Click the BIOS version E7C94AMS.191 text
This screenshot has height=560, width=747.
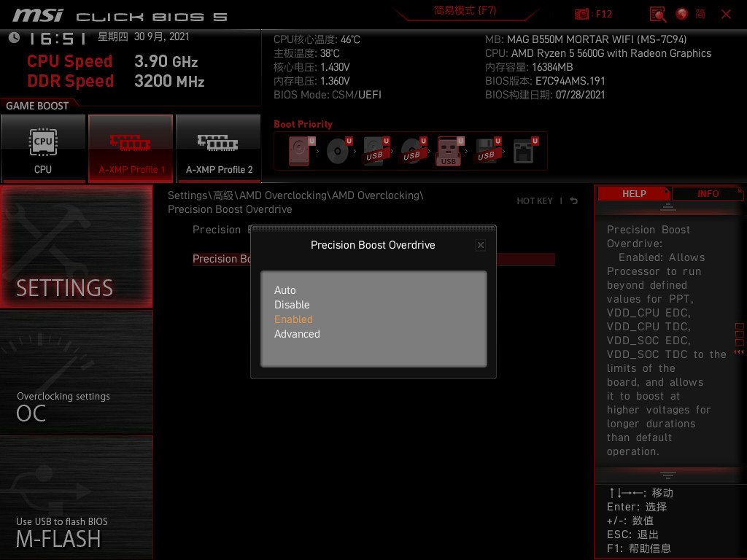tap(570, 81)
